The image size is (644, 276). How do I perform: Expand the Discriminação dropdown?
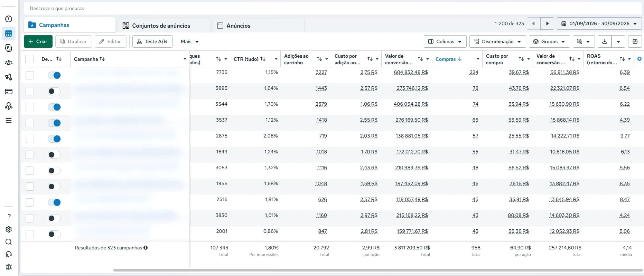coord(497,41)
